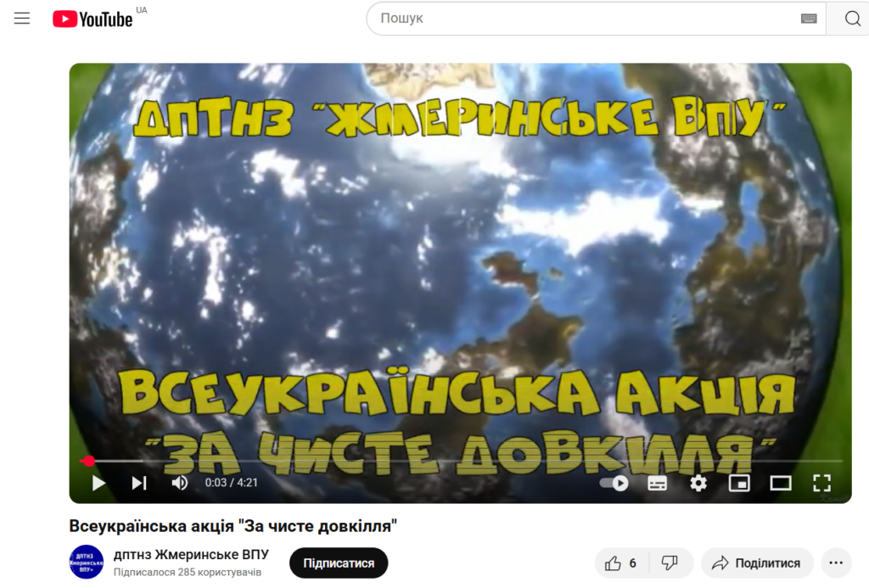869x588 pixels.
Task: Open the дптнз Жмеринське ВПУ channel name link
Action: click(191, 555)
